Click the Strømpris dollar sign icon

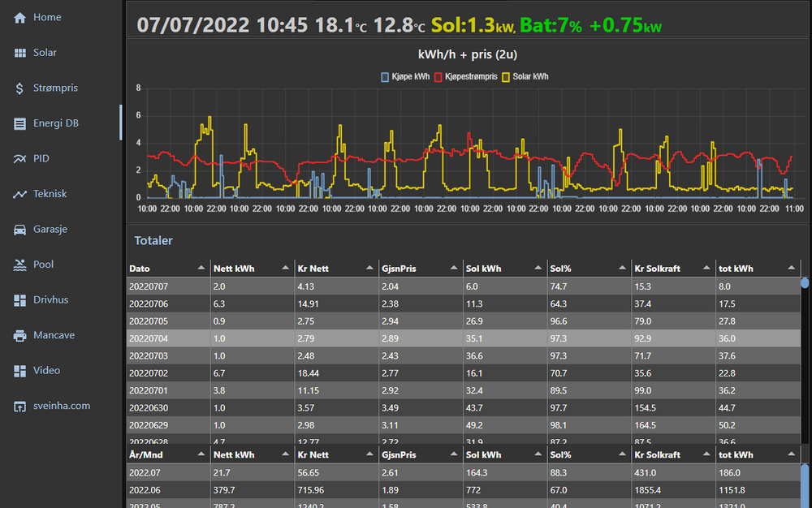pyautogui.click(x=20, y=88)
